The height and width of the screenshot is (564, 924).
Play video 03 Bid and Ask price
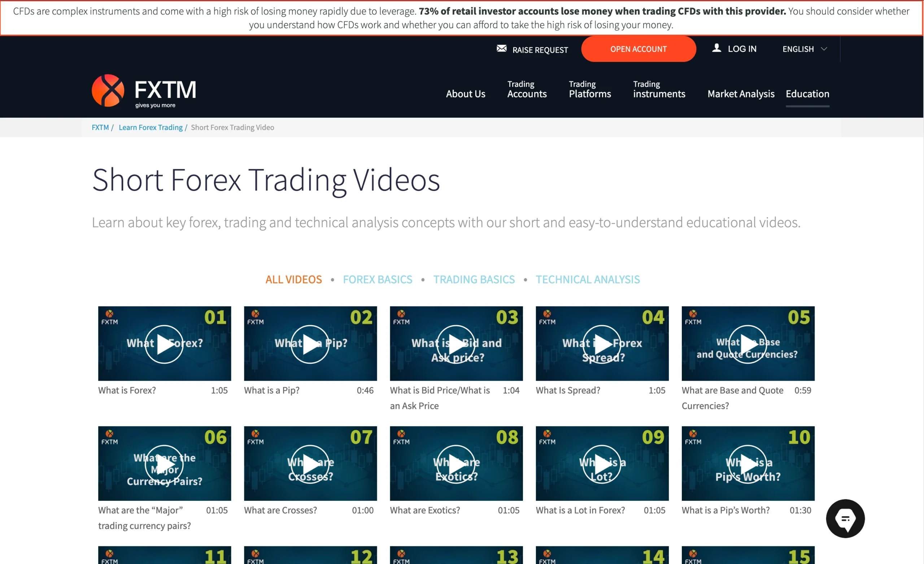456,344
